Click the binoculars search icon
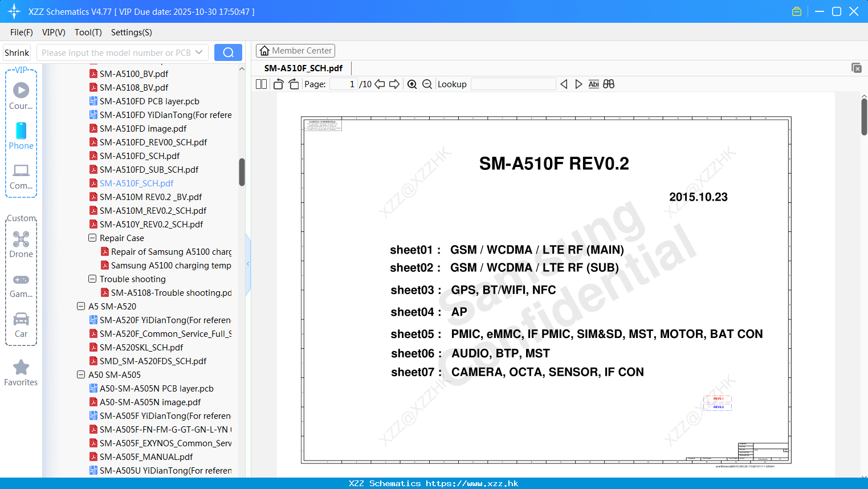The width and height of the screenshot is (868, 489). tap(609, 84)
